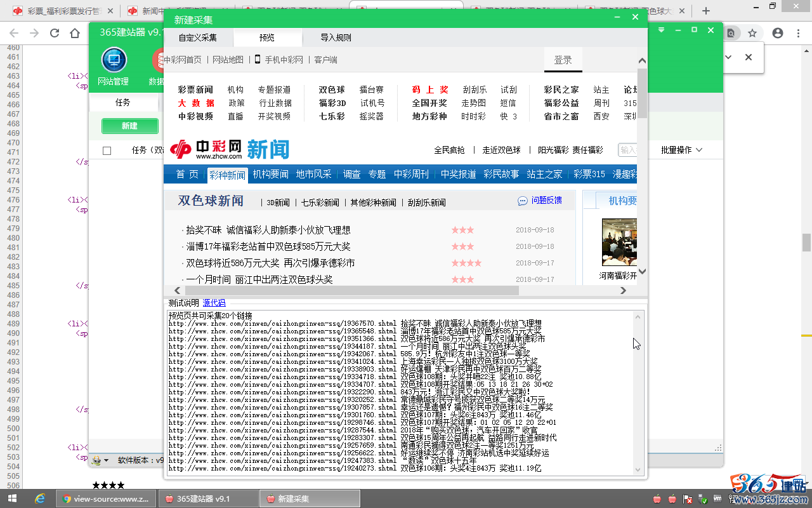Click preview vertical scrollbar up arrow
The height and width of the screenshot is (508, 812).
click(x=642, y=61)
